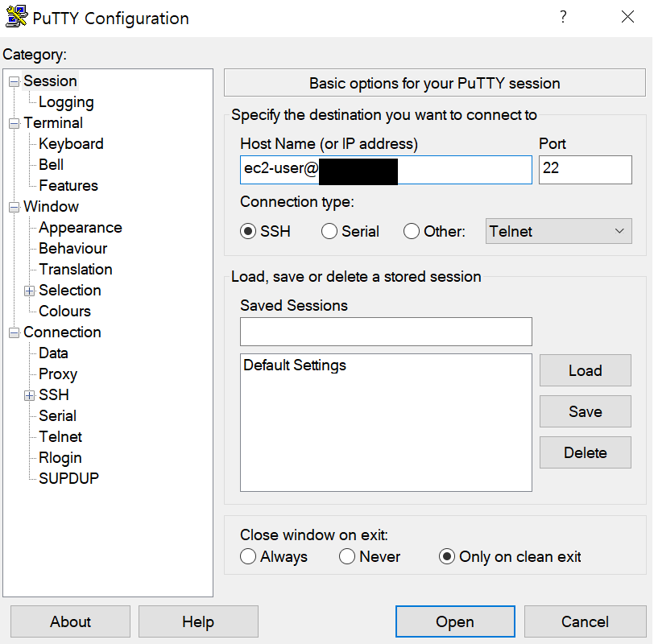Click the About button
This screenshot has height=644, width=654.
coord(70,621)
